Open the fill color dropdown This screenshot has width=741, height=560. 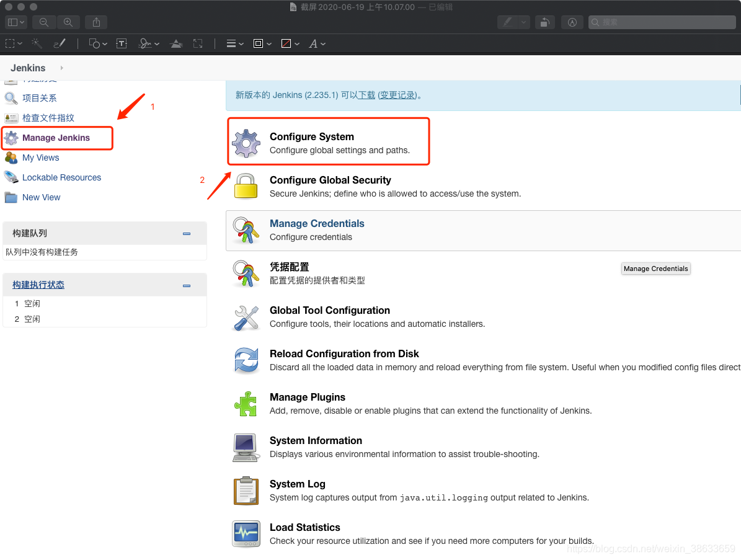tap(290, 43)
